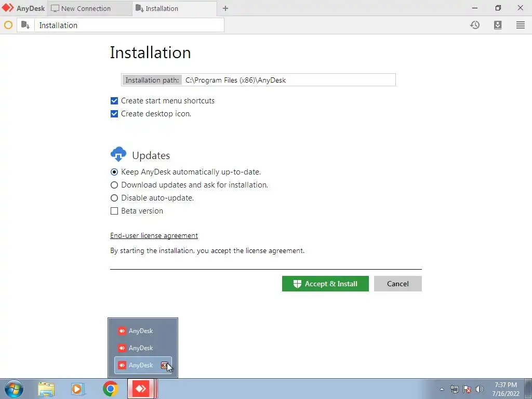The image size is (532, 399).
Task: Select Disable auto-update option
Action: (114, 198)
